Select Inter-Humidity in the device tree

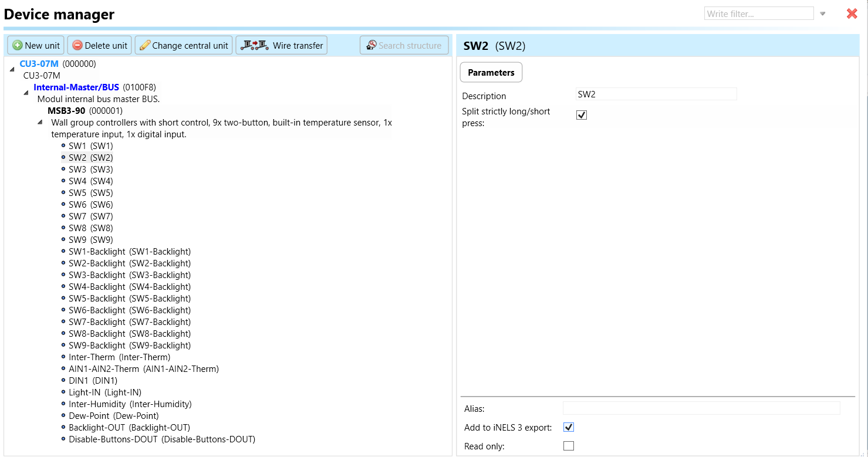click(130, 404)
